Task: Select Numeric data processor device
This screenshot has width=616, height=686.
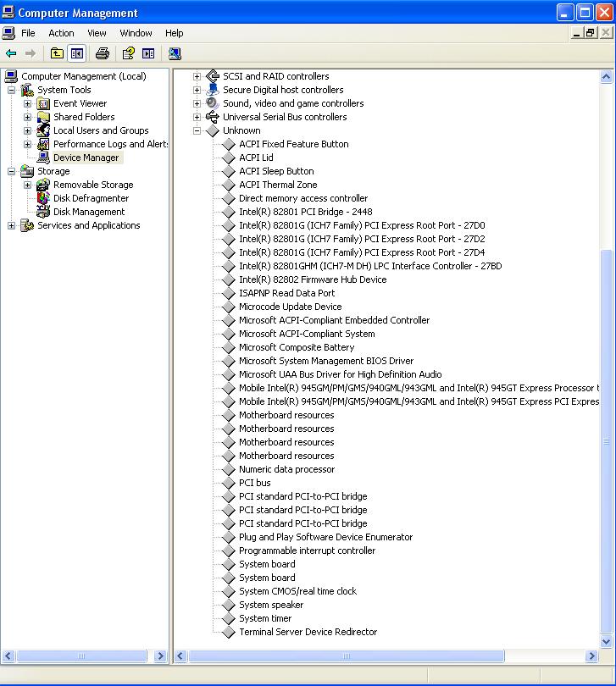Action: 286,469
